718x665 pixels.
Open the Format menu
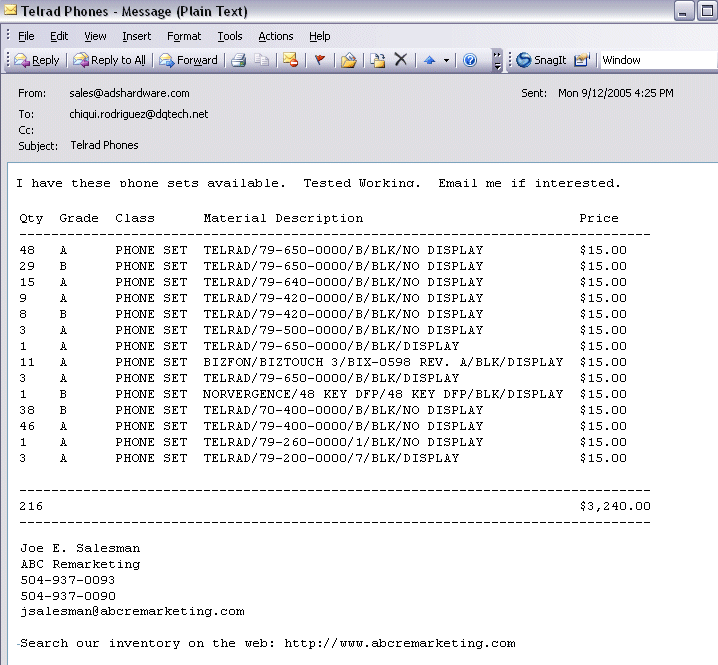tap(184, 36)
